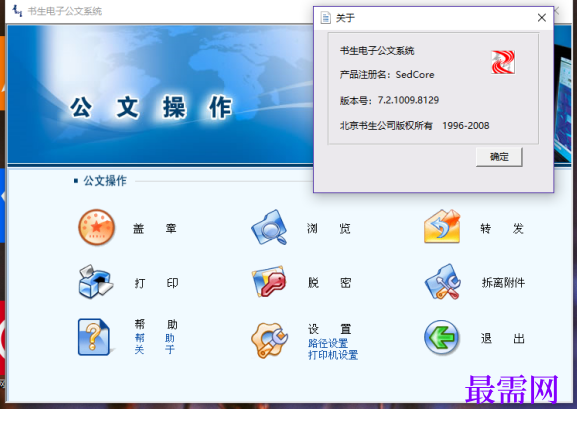Open the 浏览 folder magnifier icon

point(269,227)
